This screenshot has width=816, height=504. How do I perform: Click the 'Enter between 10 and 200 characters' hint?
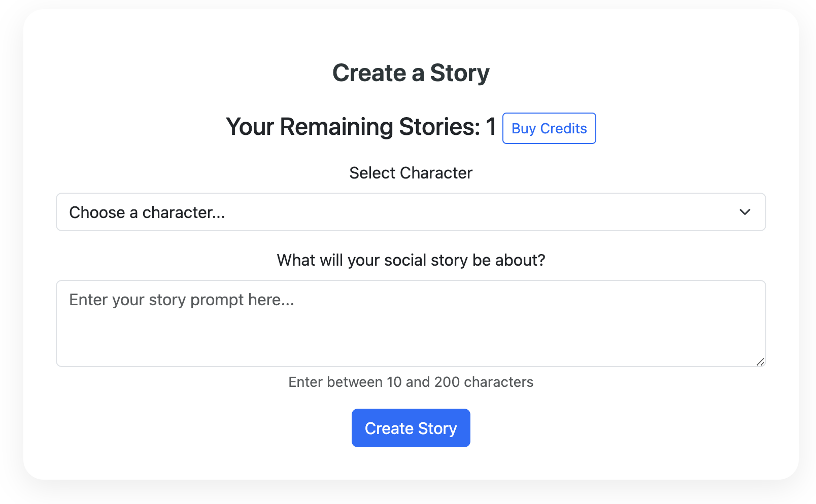(x=411, y=382)
